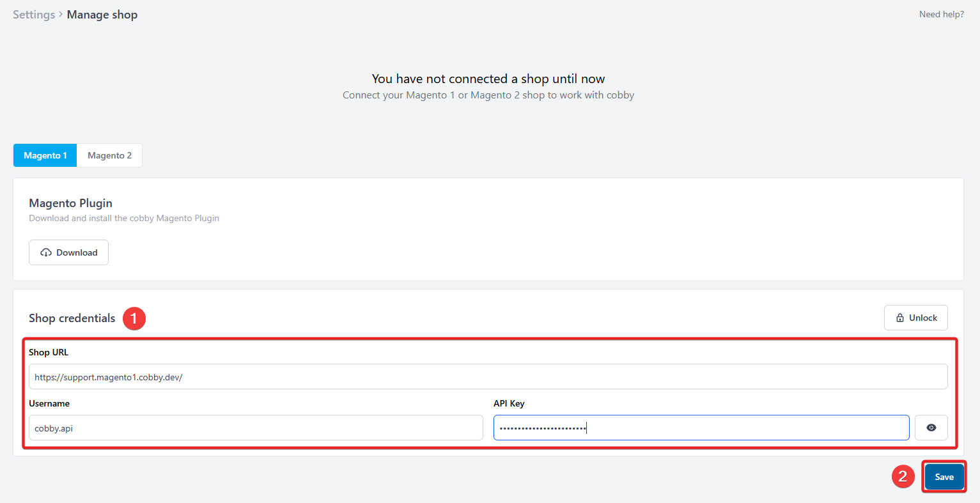Screen dimensions: 980x503
Task: Download the cobby Magento Plugin
Action: (x=68, y=252)
